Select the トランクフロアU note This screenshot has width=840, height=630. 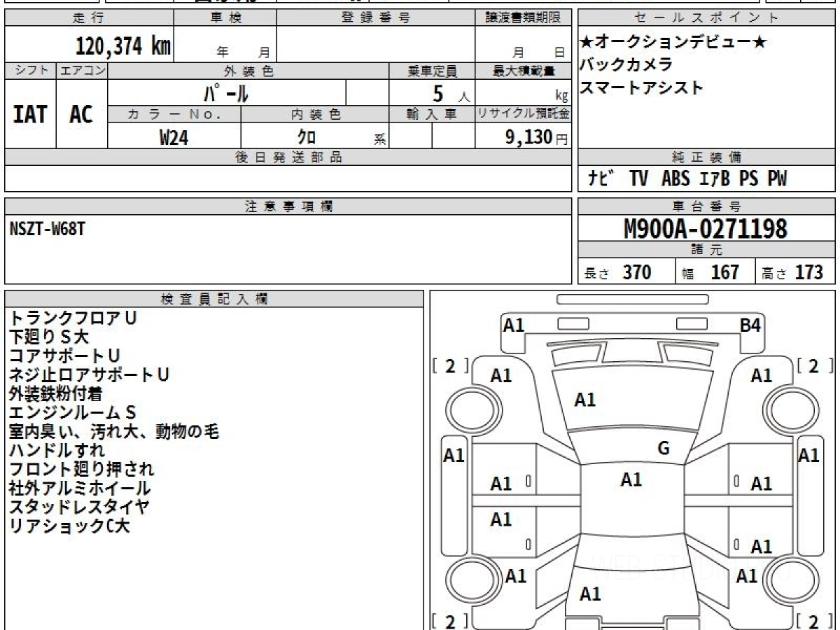[x=73, y=318]
